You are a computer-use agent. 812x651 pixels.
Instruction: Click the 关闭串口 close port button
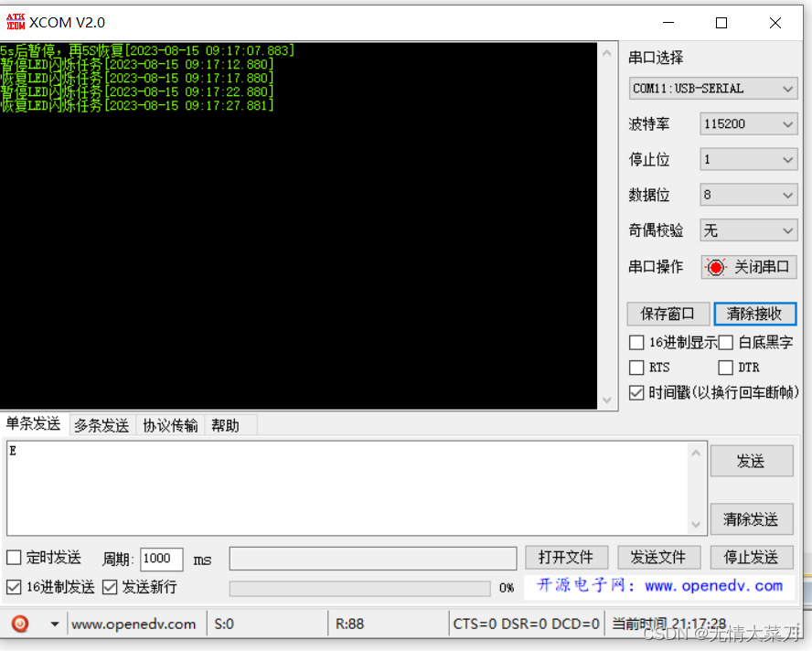point(749,267)
